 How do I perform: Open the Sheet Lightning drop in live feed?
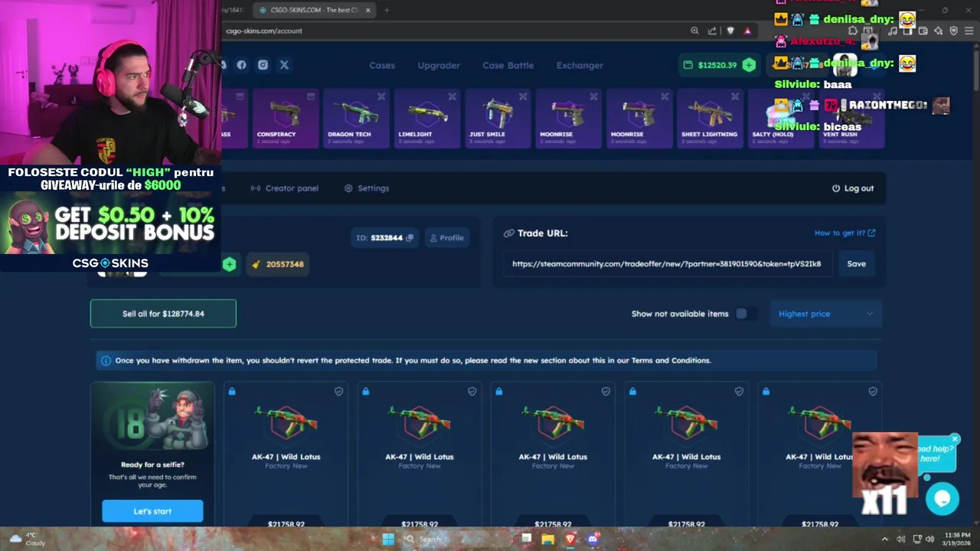(x=710, y=119)
